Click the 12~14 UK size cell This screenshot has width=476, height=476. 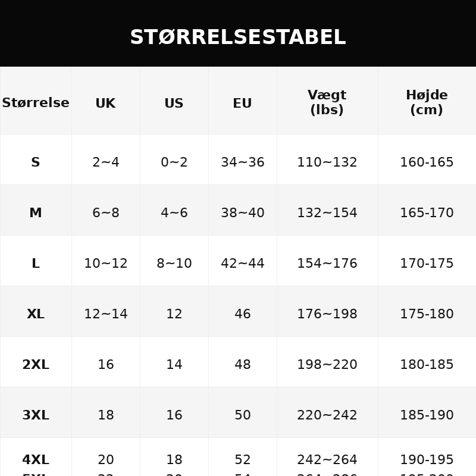point(106,314)
